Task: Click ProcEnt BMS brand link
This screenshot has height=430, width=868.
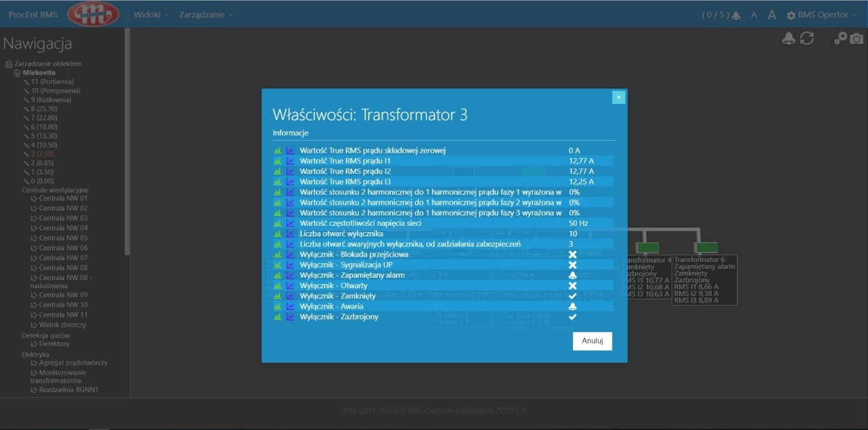Action: click(x=33, y=15)
